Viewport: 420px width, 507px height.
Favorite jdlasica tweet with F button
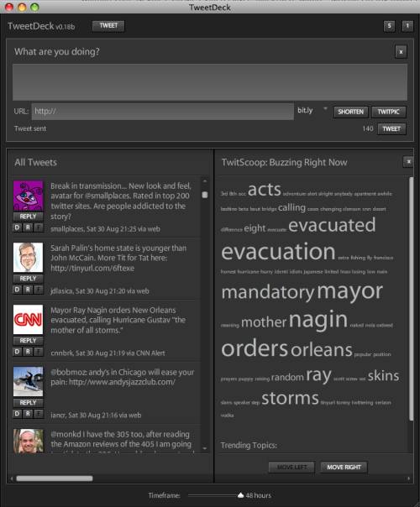pos(39,290)
